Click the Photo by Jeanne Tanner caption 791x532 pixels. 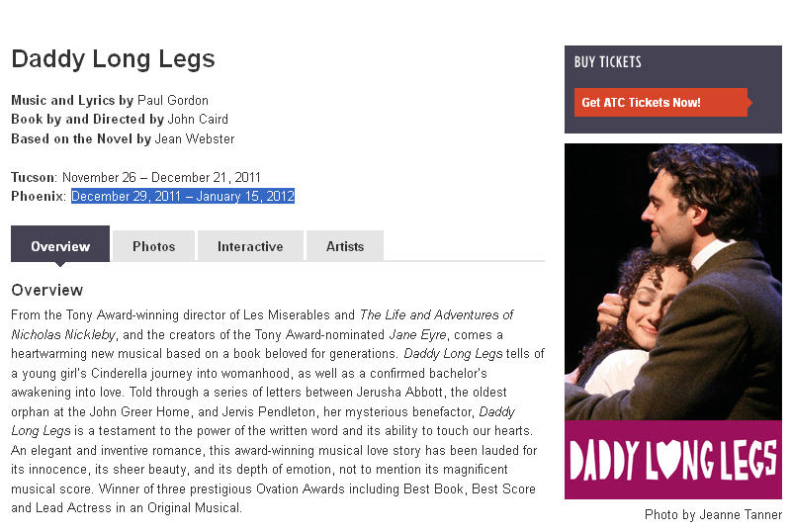[712, 515]
